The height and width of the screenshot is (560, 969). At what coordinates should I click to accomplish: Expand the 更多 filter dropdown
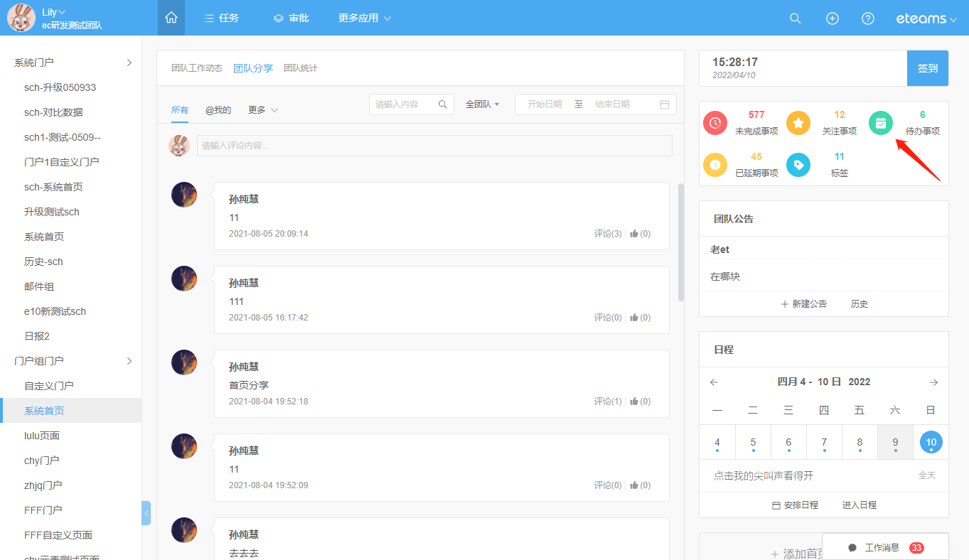(262, 110)
